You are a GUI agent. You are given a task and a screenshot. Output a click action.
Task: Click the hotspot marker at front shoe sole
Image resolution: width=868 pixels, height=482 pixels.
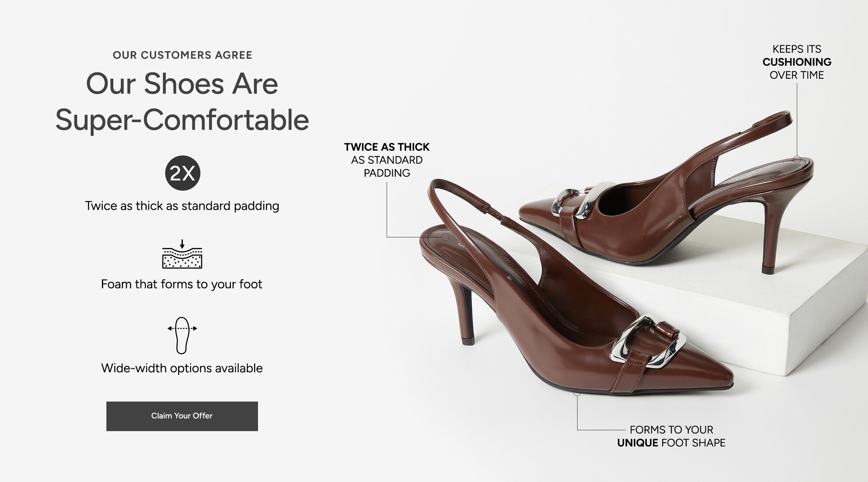click(x=577, y=392)
